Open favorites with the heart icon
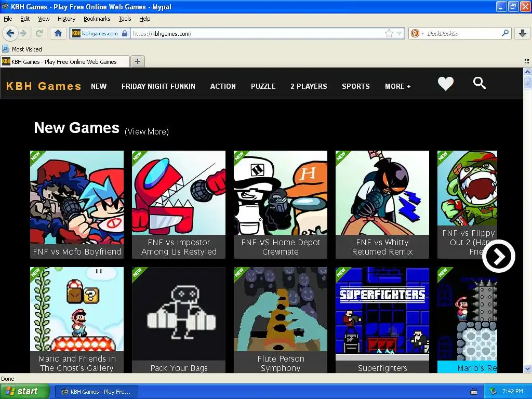The width and height of the screenshot is (532, 399). (x=445, y=84)
